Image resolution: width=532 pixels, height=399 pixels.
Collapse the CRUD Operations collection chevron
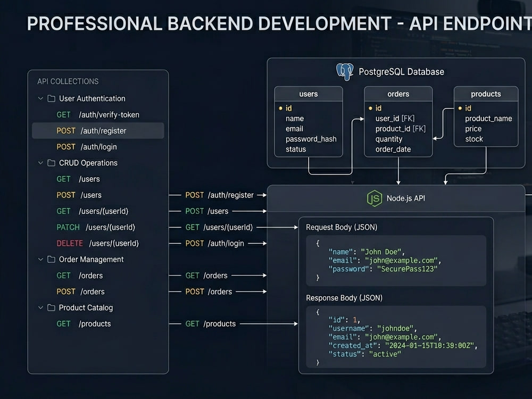pos(40,163)
